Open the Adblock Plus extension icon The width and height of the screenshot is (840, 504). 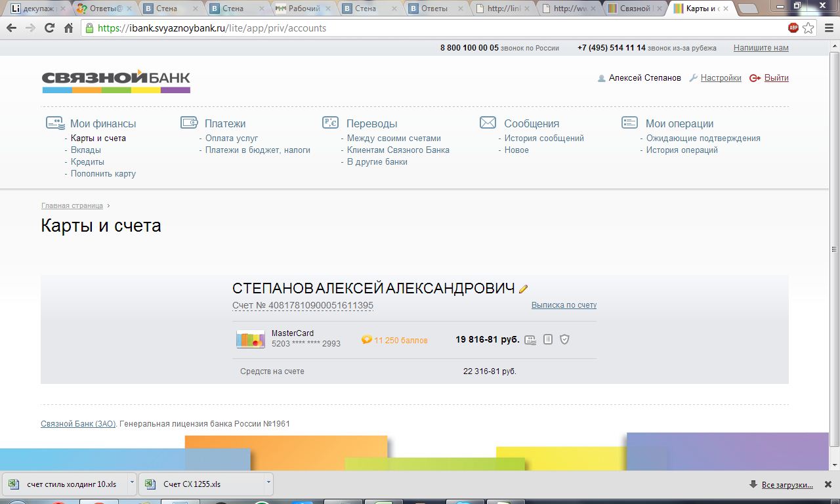(793, 28)
